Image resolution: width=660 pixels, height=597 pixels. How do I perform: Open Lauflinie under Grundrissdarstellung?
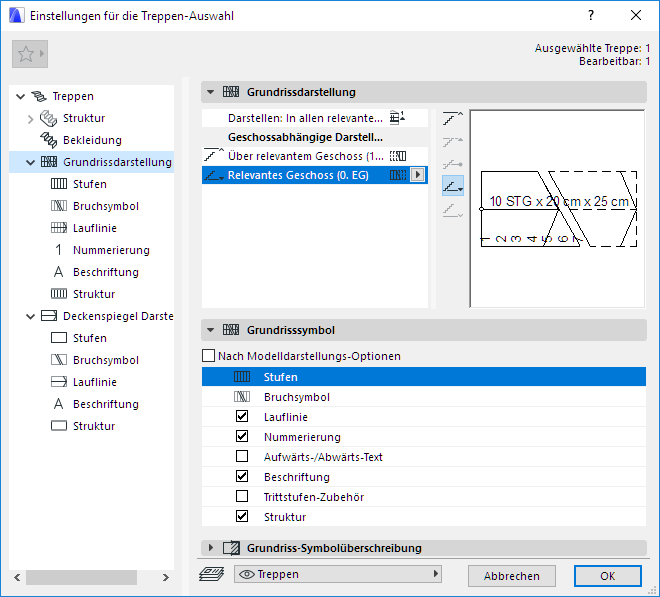click(x=95, y=228)
